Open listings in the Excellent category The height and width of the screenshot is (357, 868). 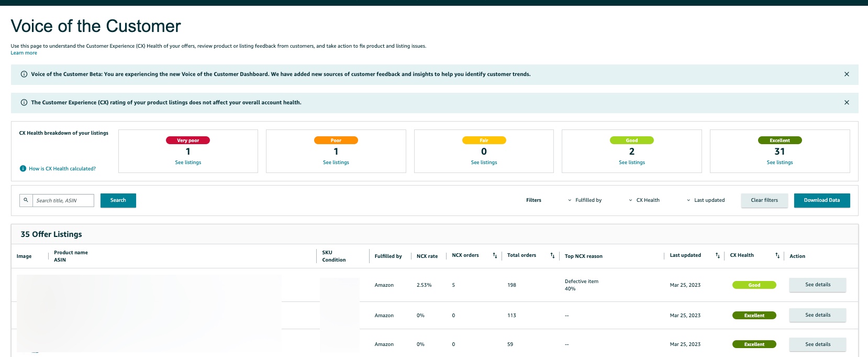coord(780,163)
